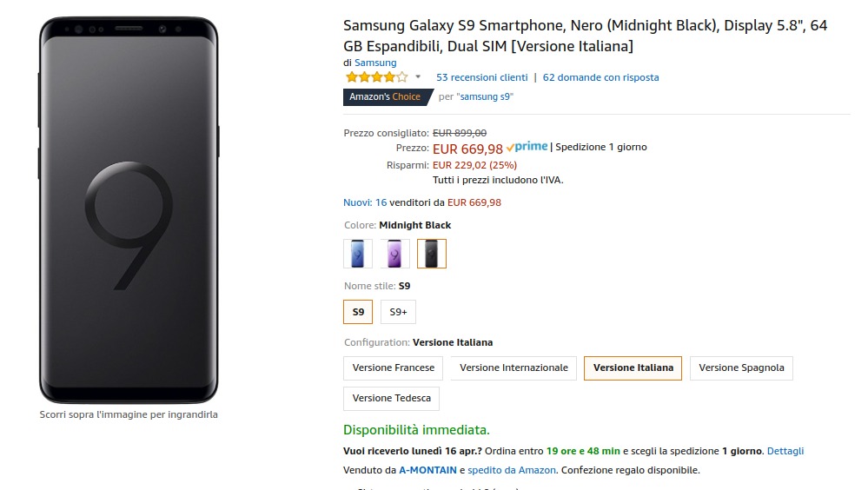Open 62 domande con risposta link
Image resolution: width=868 pixels, height=490 pixels.
(600, 77)
